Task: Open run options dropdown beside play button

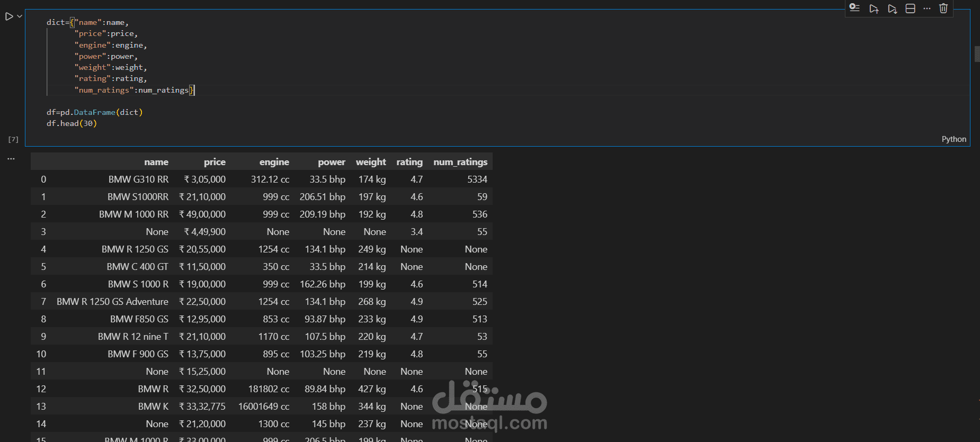Action: [x=20, y=16]
